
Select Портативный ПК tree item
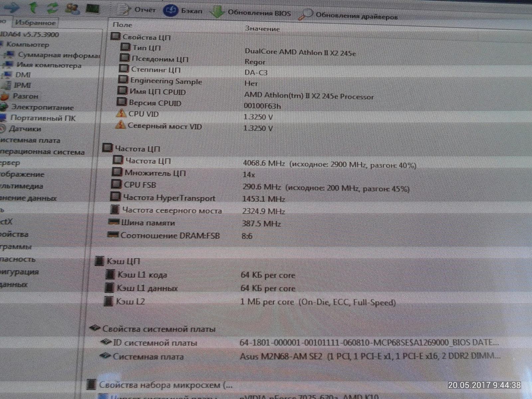(43, 118)
